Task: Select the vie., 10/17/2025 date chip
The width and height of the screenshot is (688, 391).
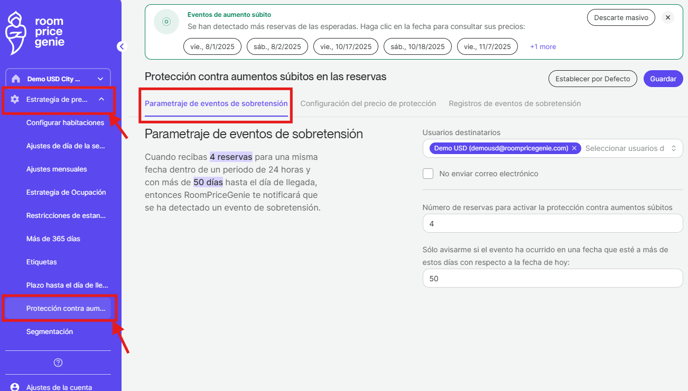Action: click(x=346, y=47)
